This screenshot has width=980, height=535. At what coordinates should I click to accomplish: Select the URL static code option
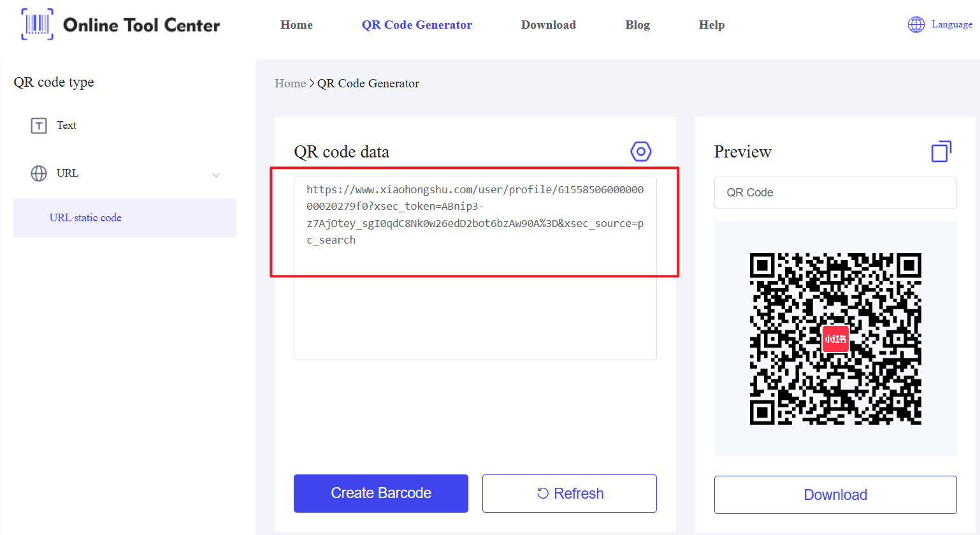pyautogui.click(x=85, y=218)
